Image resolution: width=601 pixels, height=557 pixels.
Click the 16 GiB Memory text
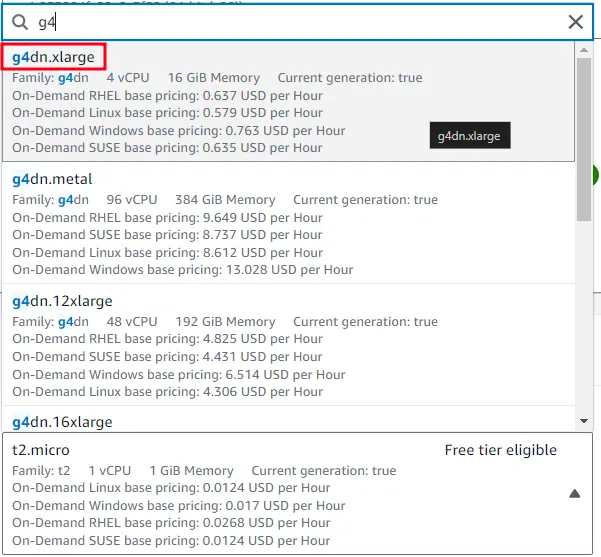point(214,78)
